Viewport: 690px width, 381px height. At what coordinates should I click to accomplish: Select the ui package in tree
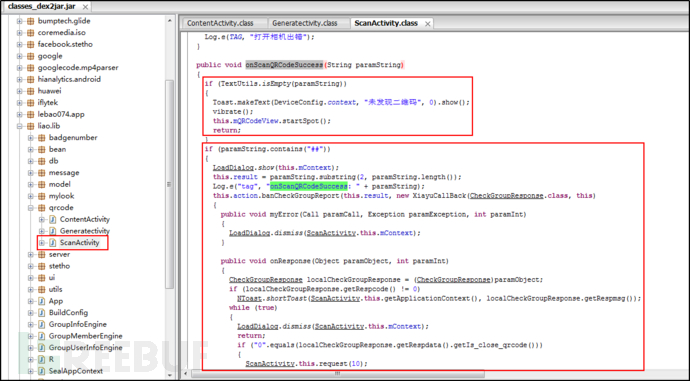52,278
